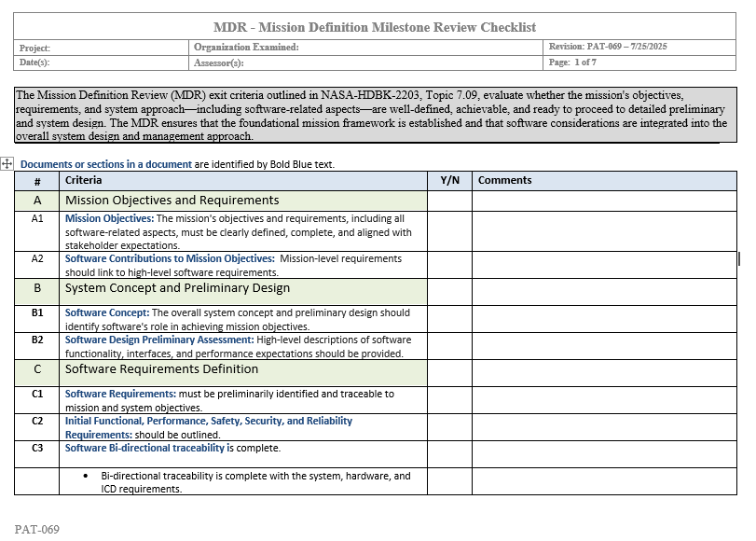The width and height of the screenshot is (756, 541).
Task: Click the Project field in the header
Action: [103, 48]
